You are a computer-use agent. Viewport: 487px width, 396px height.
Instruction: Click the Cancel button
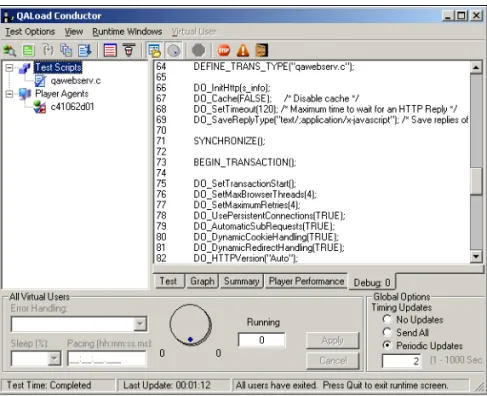tap(332, 360)
